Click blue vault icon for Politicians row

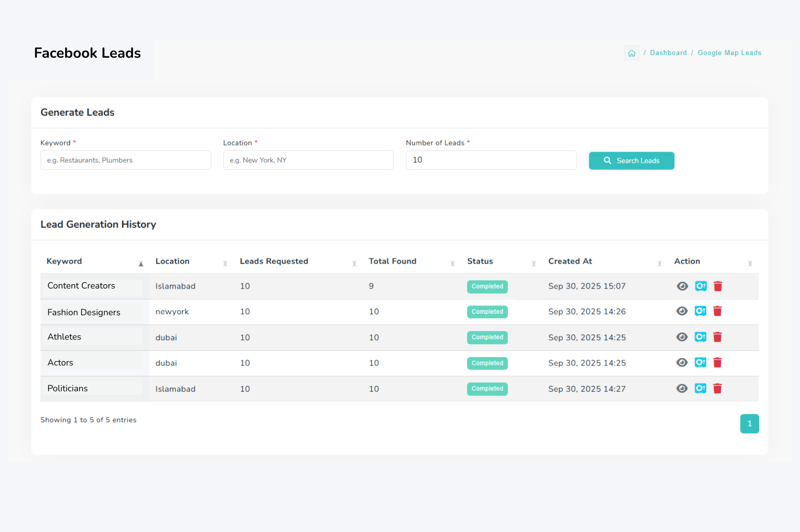point(700,388)
